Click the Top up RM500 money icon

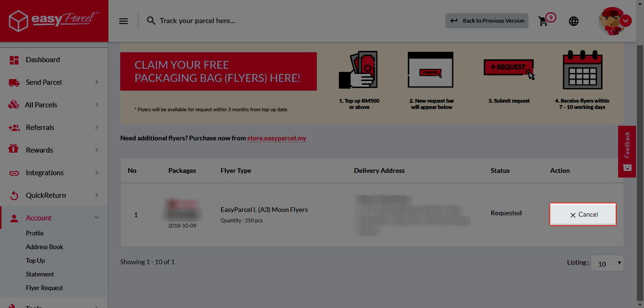[x=358, y=70]
